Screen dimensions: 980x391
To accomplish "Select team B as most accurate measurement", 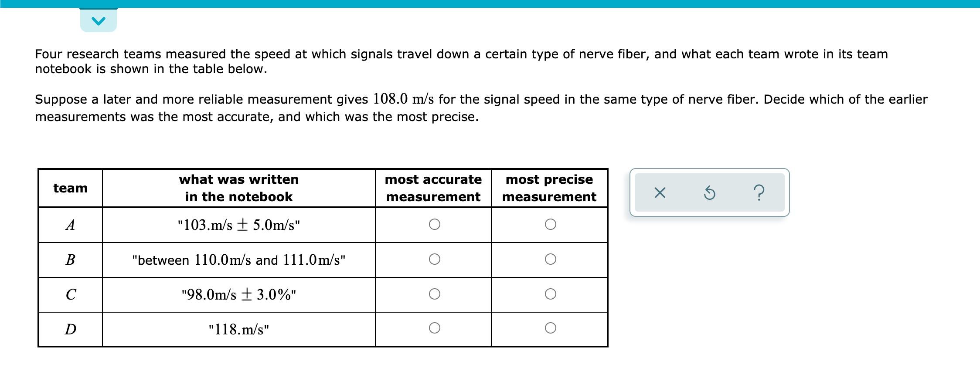I will pos(434,260).
